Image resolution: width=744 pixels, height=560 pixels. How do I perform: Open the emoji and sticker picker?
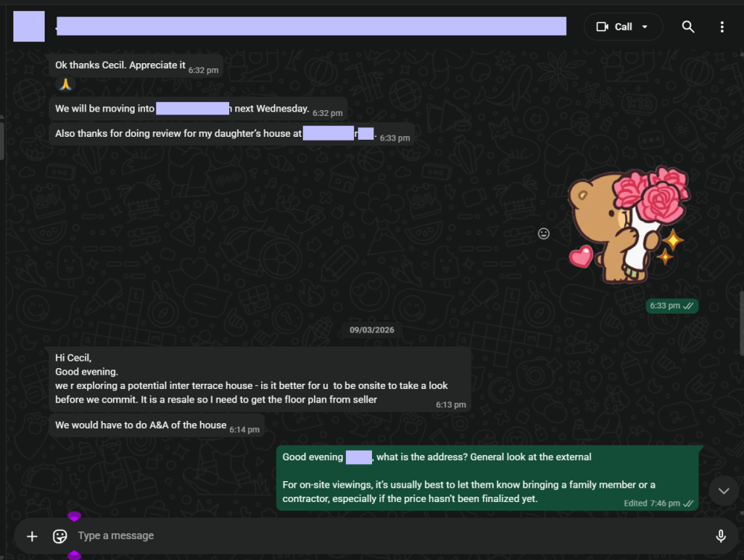[x=60, y=536]
